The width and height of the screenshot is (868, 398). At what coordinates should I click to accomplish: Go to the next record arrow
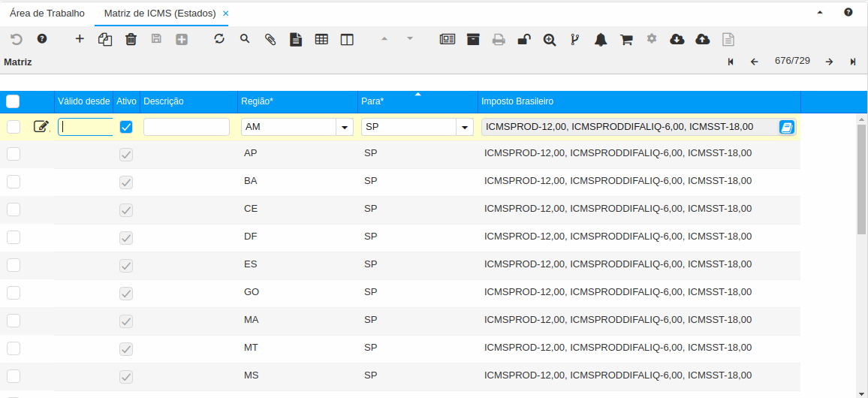829,62
